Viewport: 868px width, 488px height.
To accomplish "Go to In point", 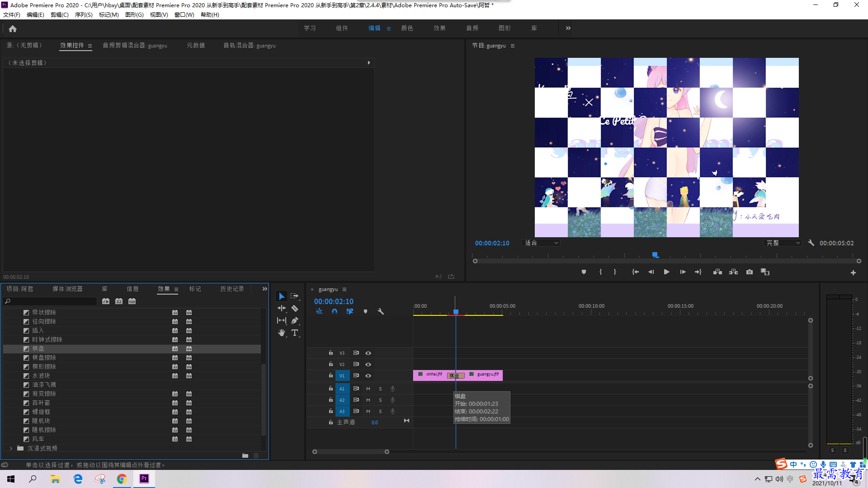I will (635, 272).
